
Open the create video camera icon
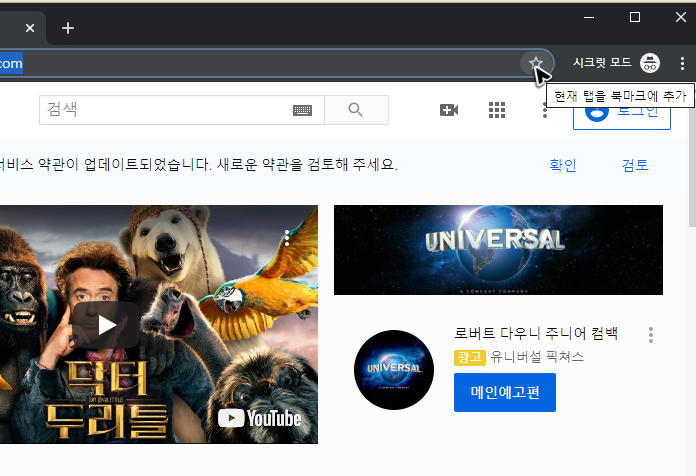[x=449, y=110]
